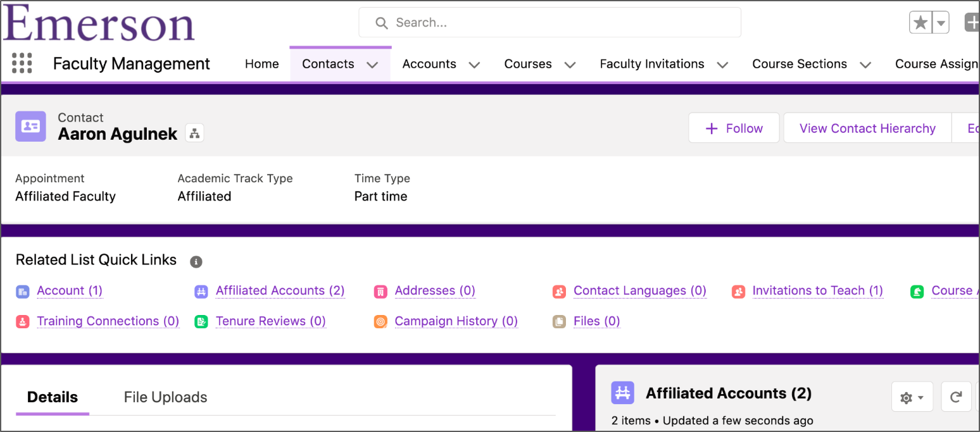Image resolution: width=980 pixels, height=432 pixels.
Task: Click View Contact Hierarchy button
Action: click(x=867, y=128)
